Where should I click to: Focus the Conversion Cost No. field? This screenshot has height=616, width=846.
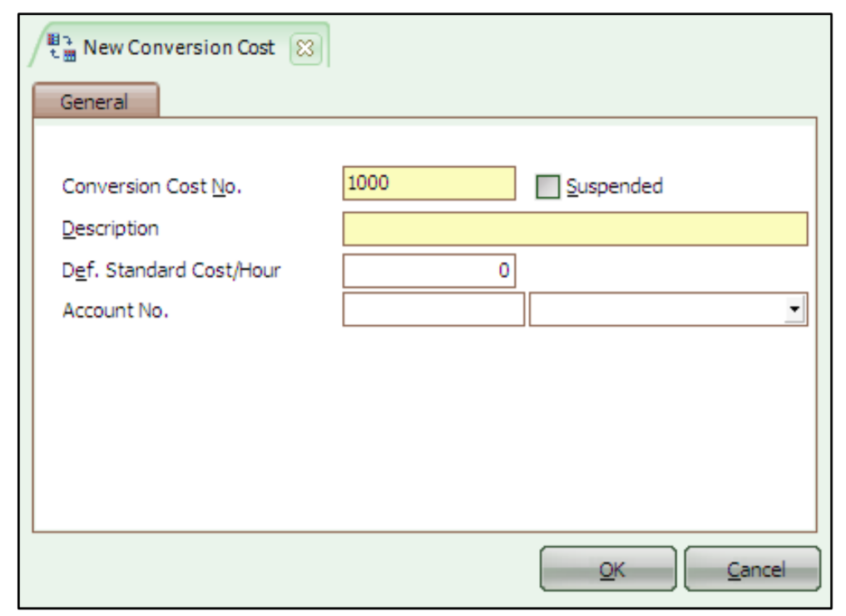[x=429, y=184]
